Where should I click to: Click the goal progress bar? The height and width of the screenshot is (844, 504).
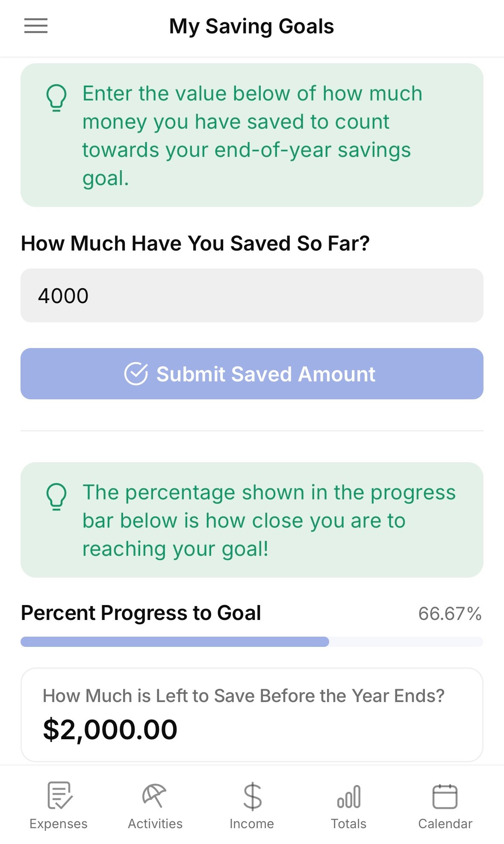click(x=252, y=642)
